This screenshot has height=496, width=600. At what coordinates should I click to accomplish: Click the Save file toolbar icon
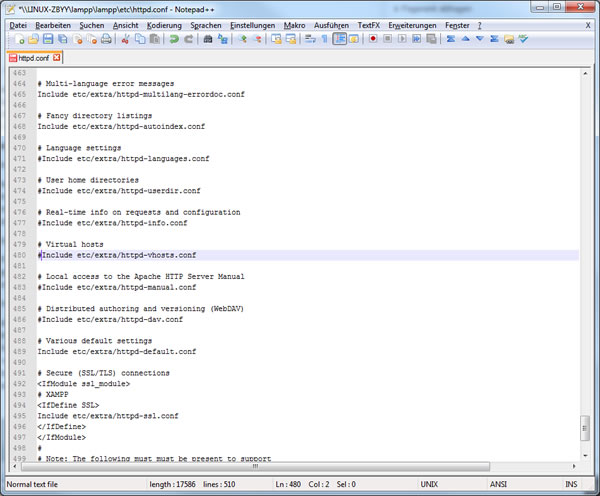[47, 40]
